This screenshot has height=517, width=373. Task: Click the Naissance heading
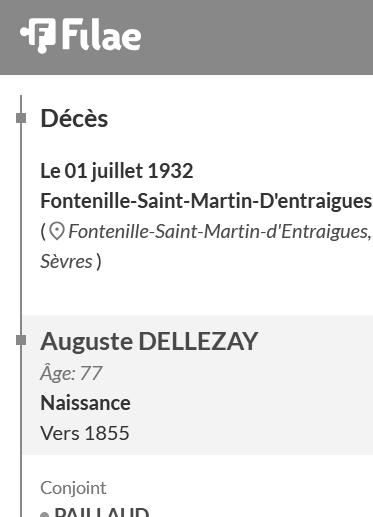click(85, 403)
